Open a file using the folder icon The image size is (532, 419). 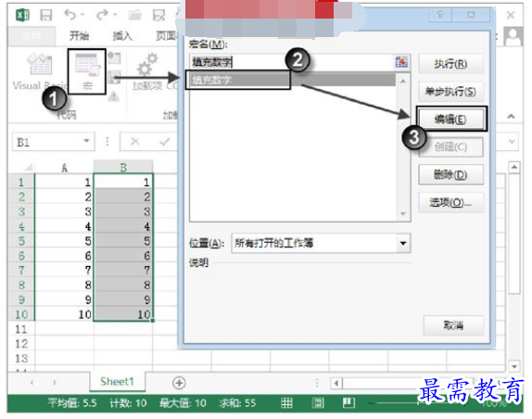134,15
